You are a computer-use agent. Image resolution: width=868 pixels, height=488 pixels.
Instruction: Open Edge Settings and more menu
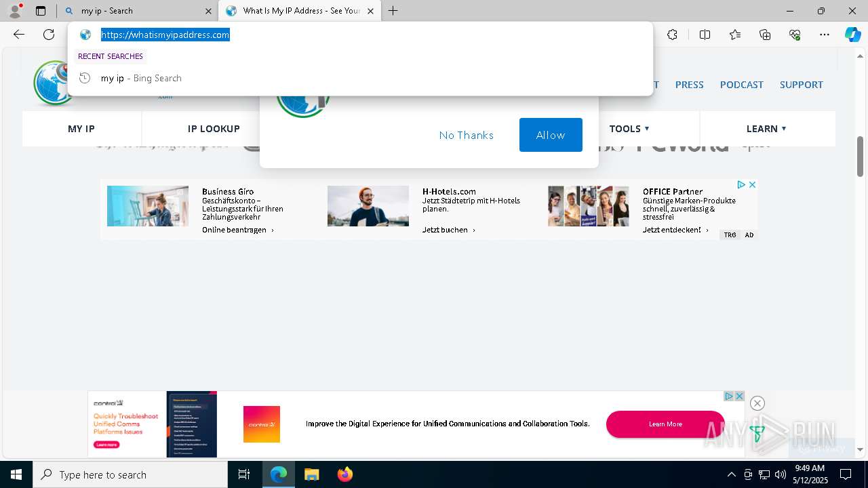[x=825, y=35]
